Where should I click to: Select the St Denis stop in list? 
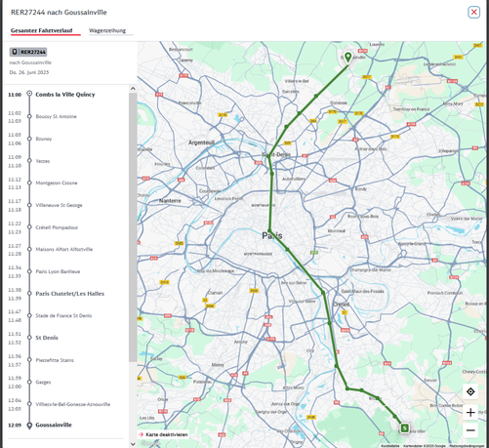click(47, 338)
